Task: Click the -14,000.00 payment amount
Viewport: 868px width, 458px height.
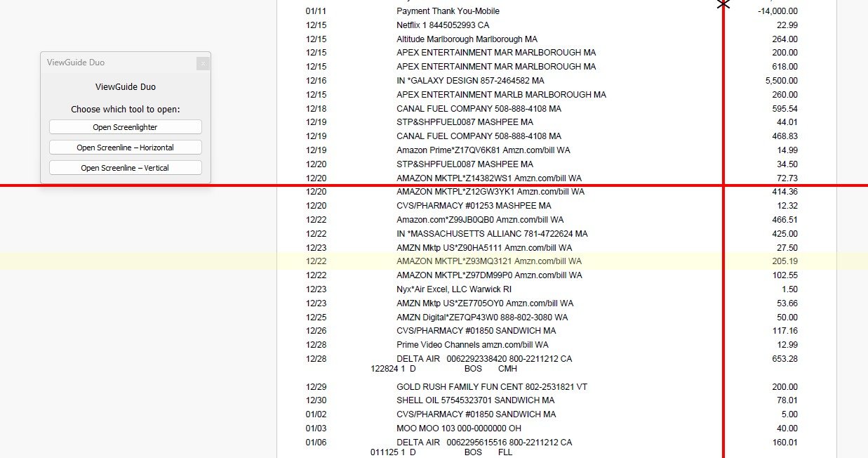Action: click(777, 11)
